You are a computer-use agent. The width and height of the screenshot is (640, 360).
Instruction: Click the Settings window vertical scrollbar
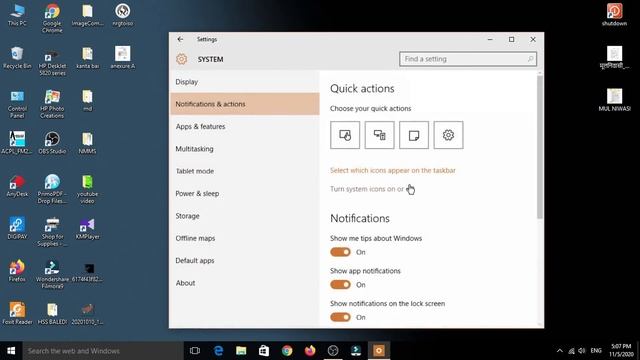540,147
